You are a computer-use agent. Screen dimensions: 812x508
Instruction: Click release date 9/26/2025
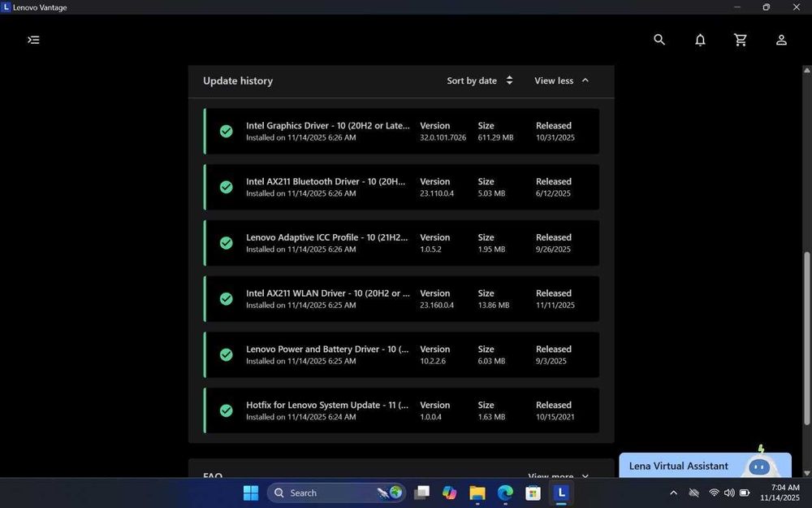point(553,250)
